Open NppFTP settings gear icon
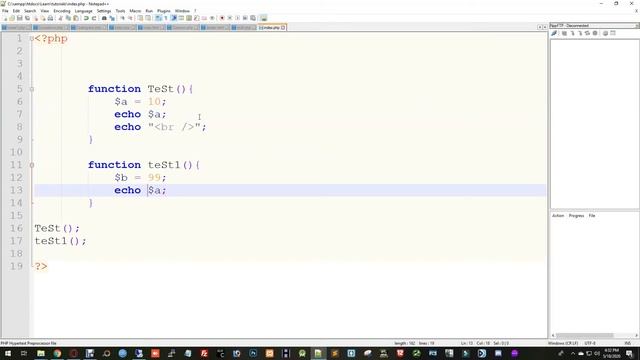Screen dimensions: 640x360 [605, 33]
